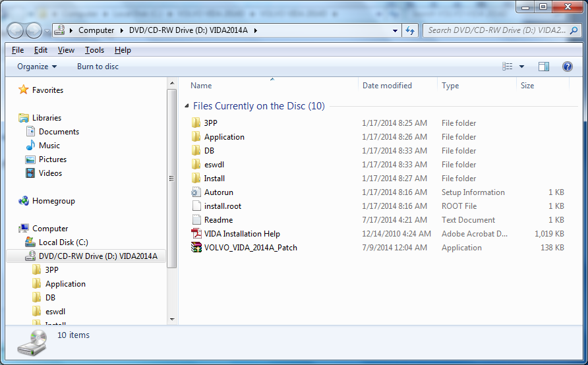The width and height of the screenshot is (588, 365).
Task: Expand the arrow after VIDA2014A breadcrumb
Action: point(255,30)
